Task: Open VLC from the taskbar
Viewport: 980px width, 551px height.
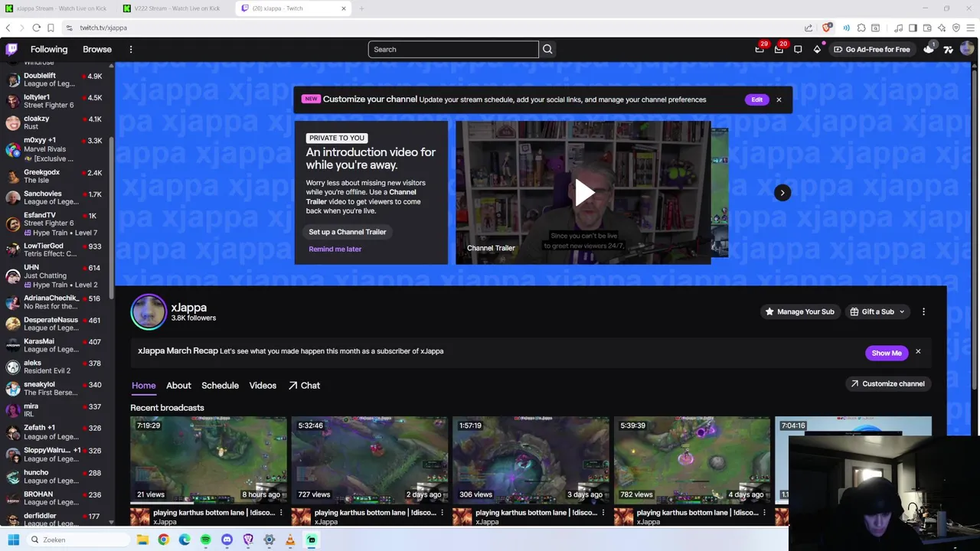Action: [290, 540]
